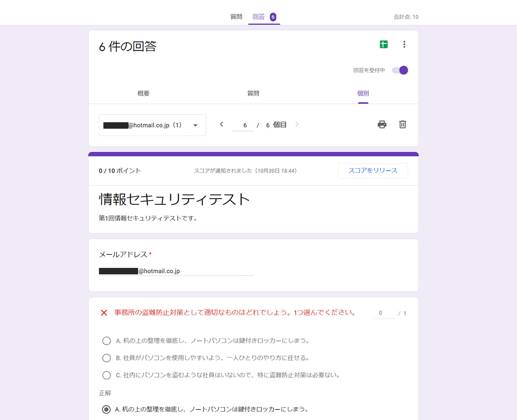Open the respondent email dropdown

(x=152, y=125)
